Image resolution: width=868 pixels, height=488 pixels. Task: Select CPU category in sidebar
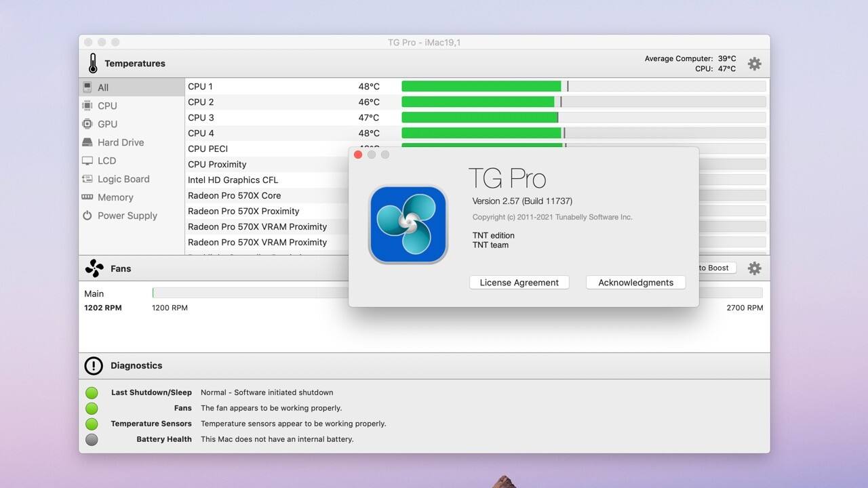click(132, 106)
